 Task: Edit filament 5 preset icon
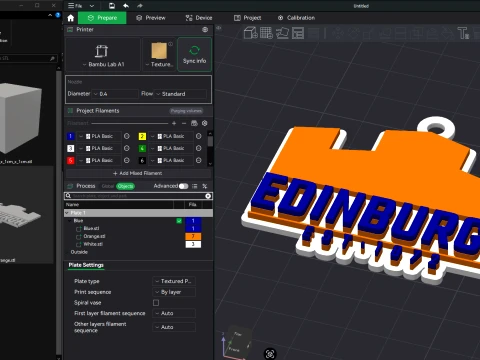point(127,160)
